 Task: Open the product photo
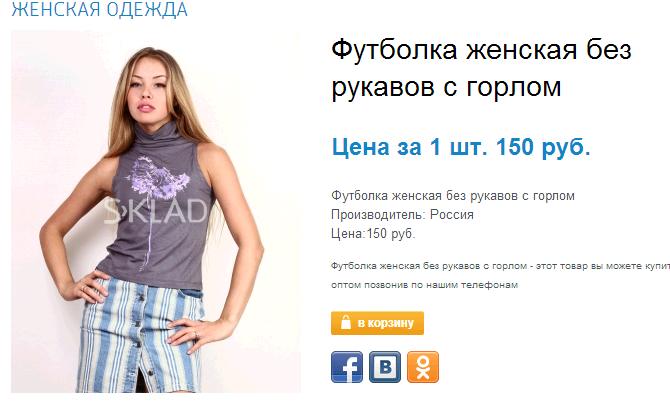point(156,212)
